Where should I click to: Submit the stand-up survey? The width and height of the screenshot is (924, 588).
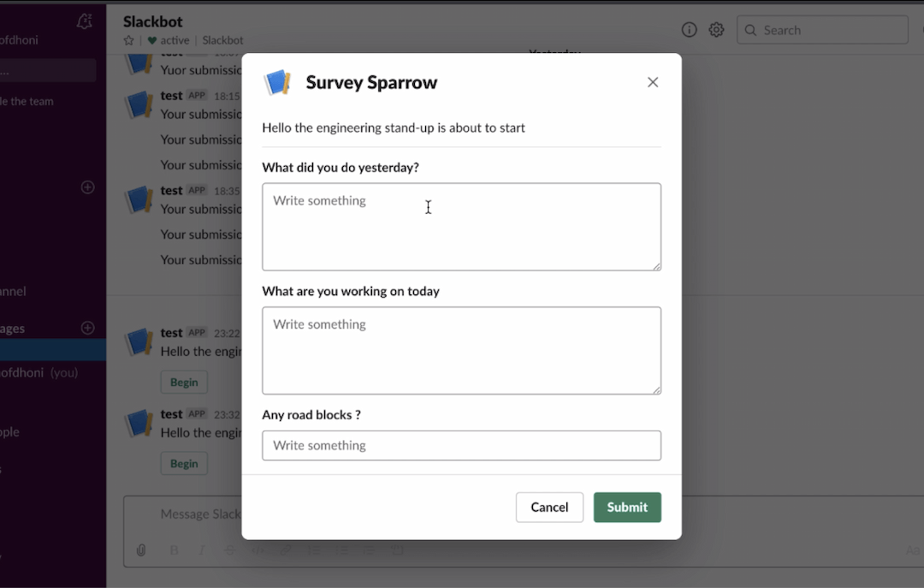coord(627,508)
